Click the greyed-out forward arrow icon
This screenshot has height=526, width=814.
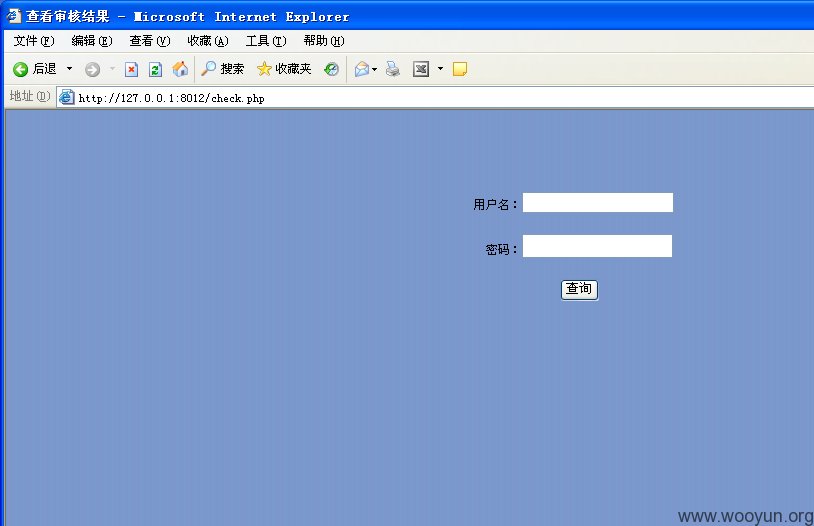(92, 70)
